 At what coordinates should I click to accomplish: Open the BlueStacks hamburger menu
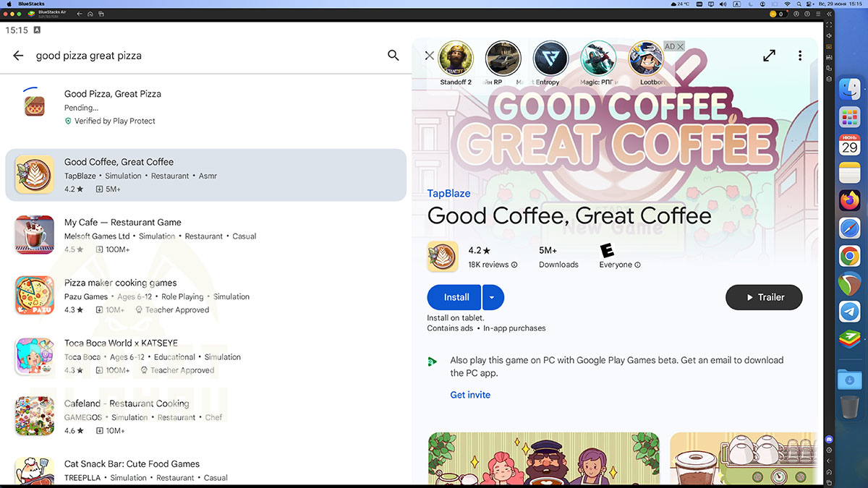[x=818, y=14]
